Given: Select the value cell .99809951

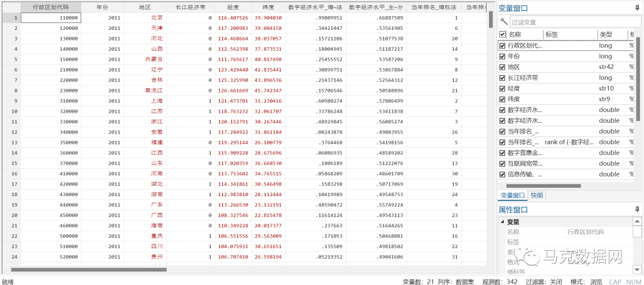Looking at the screenshot, I should pos(315,18).
